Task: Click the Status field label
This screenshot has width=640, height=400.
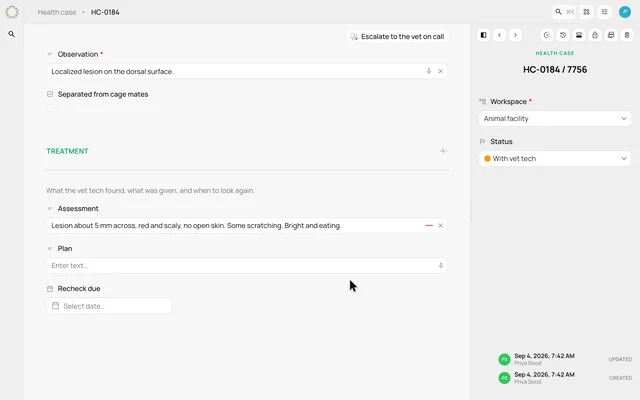Action: pos(501,142)
